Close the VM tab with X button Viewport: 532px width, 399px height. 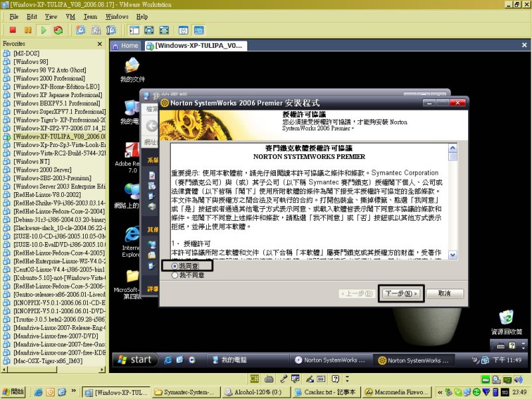[x=524, y=45]
